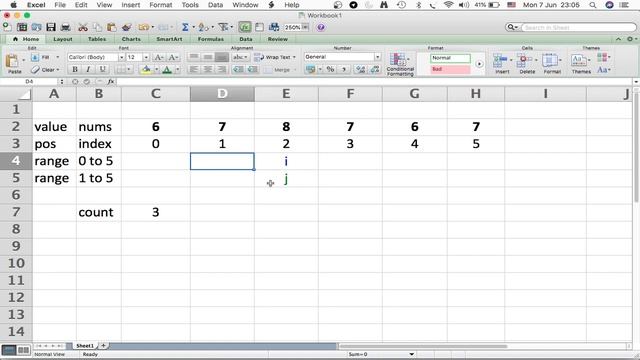Click the Align Text Left button
Viewport: 640px width, 360px height.
(x=194, y=69)
